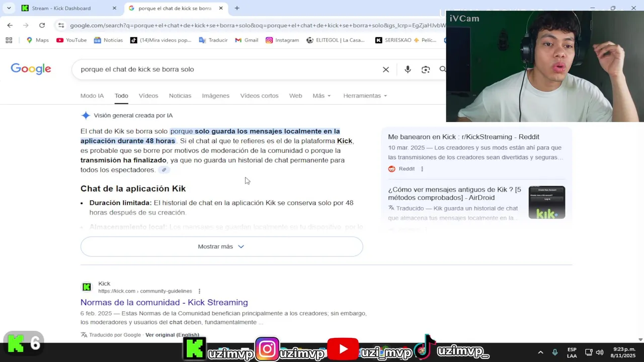Expand the AI overview with Mostrar más
The width and height of the screenshot is (644, 362).
point(221,246)
